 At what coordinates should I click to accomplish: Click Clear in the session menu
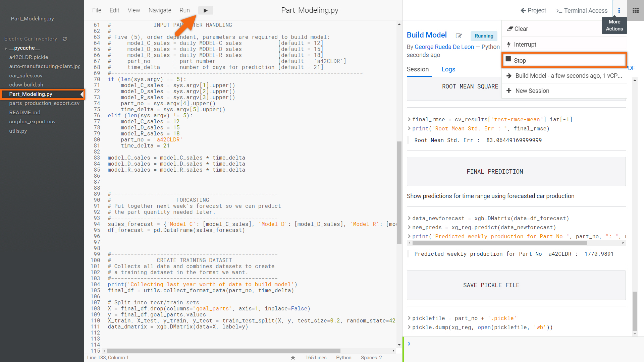(521, 29)
